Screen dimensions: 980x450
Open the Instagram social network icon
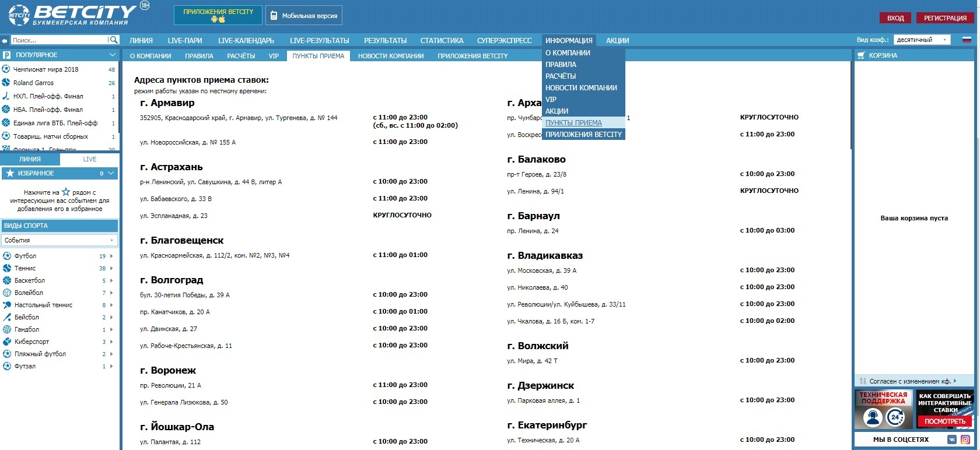[x=965, y=440]
